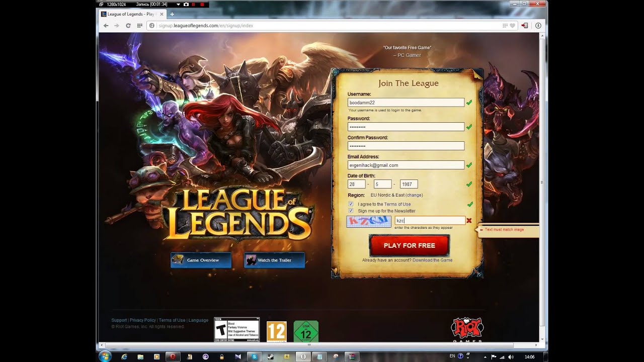Pause recording with the red pause icon

[193, 4]
